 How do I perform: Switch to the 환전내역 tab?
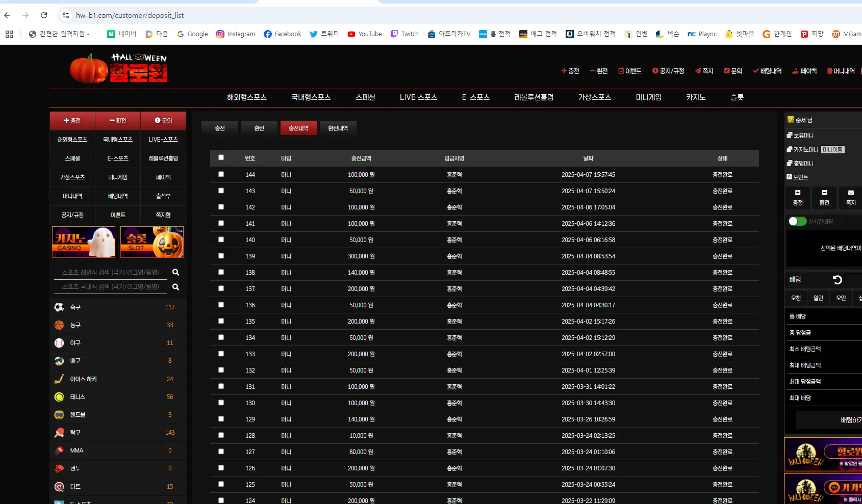(338, 128)
